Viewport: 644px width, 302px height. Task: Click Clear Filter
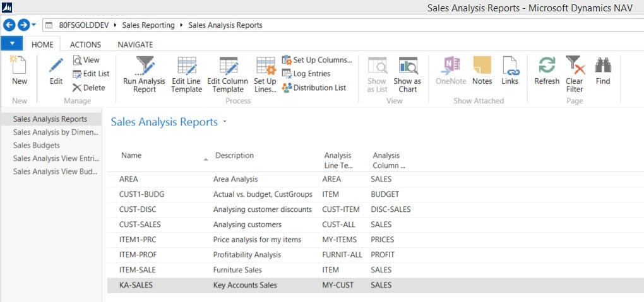575,74
